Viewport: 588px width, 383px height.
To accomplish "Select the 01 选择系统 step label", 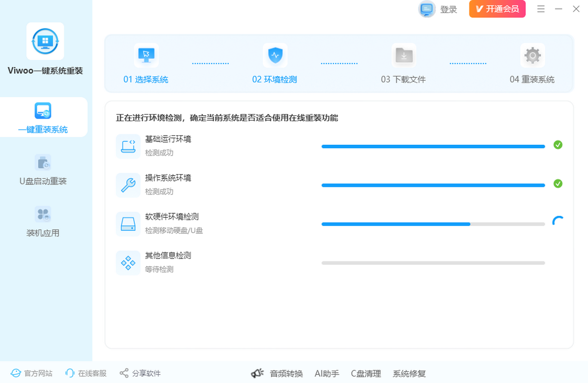I will (146, 79).
